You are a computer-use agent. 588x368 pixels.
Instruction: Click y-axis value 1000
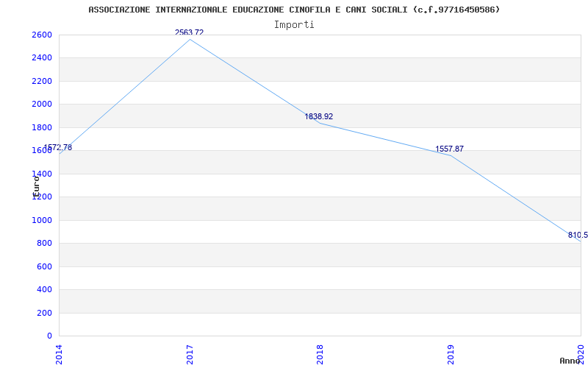point(42,220)
